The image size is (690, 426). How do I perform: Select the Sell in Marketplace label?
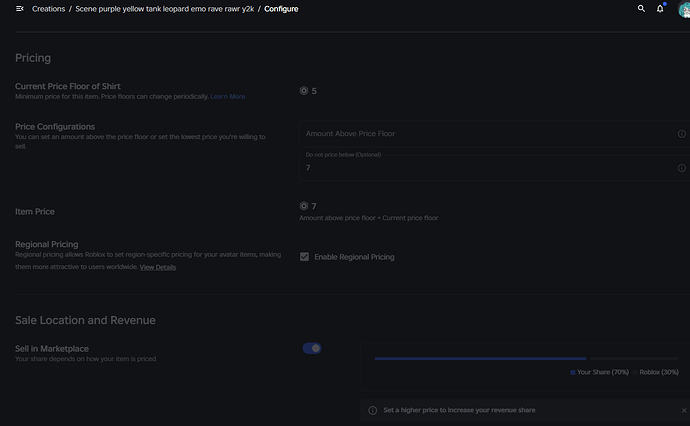click(x=52, y=349)
